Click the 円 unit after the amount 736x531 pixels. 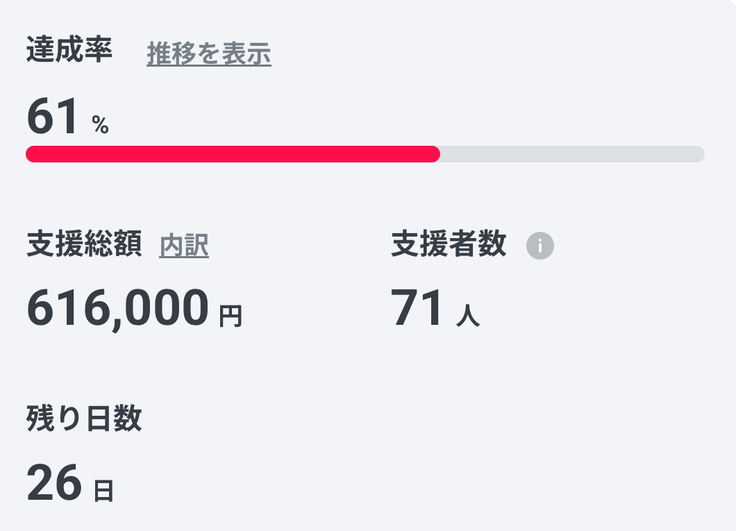(230, 316)
